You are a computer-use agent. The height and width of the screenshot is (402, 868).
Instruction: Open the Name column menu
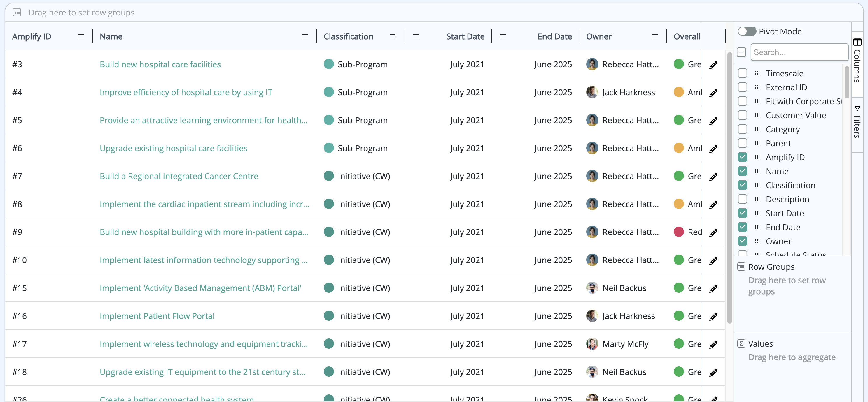tap(305, 36)
